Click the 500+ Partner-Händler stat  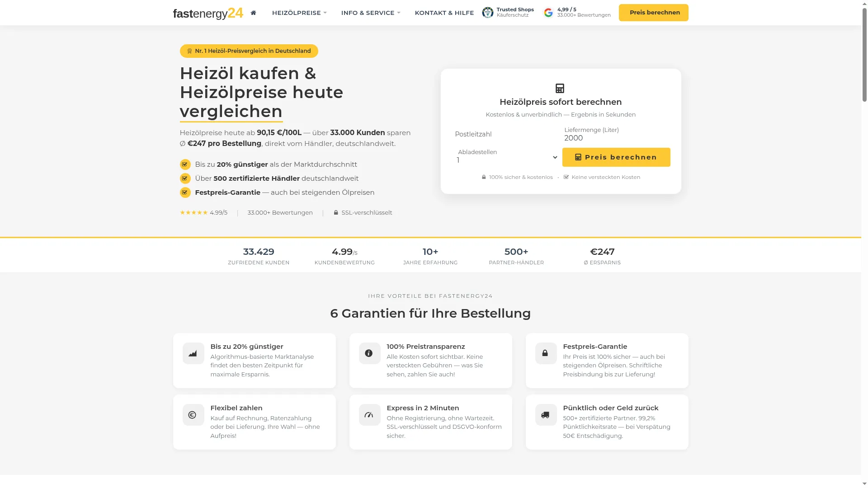point(516,256)
